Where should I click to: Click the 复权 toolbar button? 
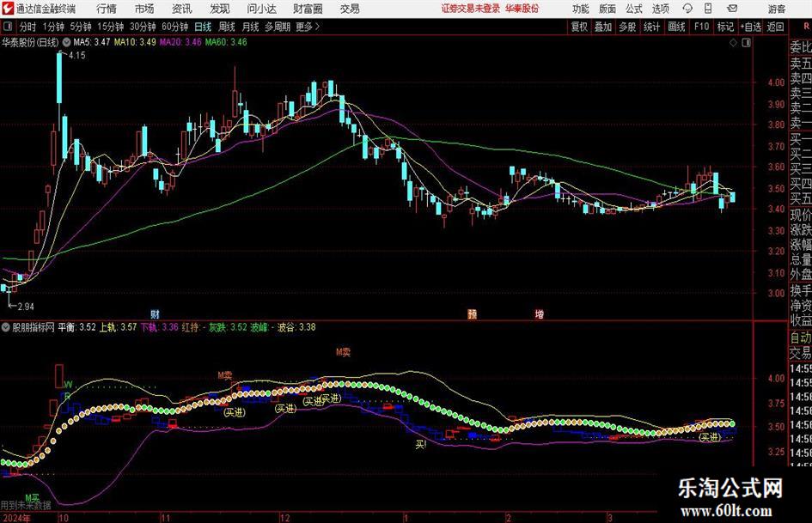point(579,27)
